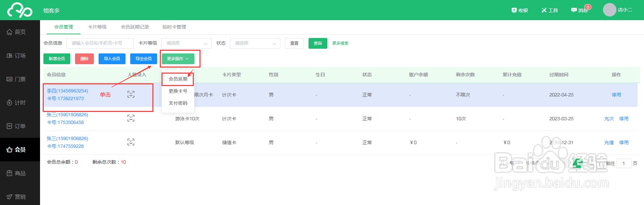Switch to 会员管理 tab

coord(64,27)
